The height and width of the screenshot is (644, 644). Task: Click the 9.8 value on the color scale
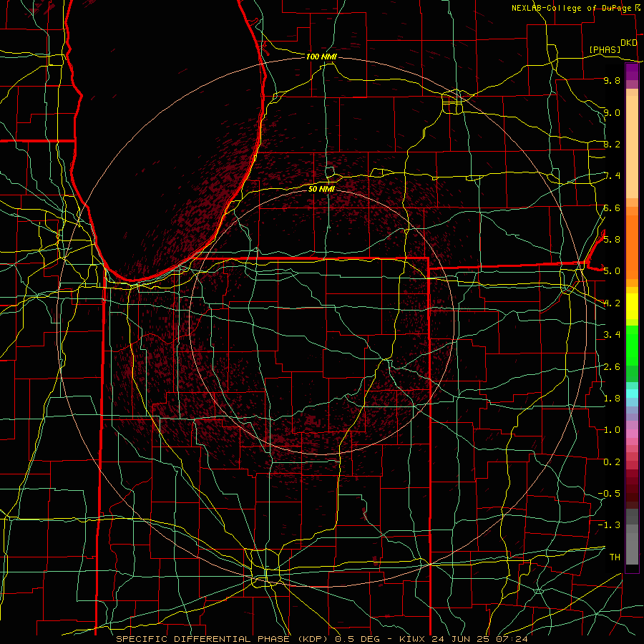coord(612,80)
